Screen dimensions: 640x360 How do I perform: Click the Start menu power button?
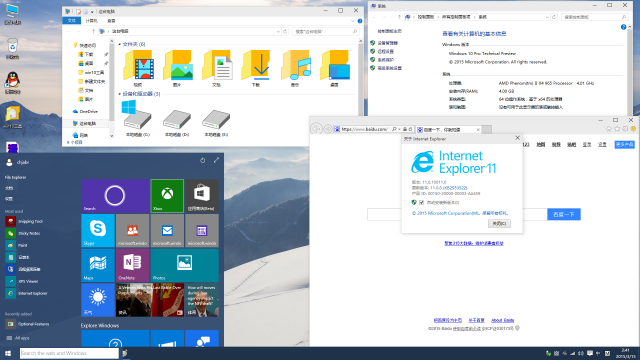point(202,160)
